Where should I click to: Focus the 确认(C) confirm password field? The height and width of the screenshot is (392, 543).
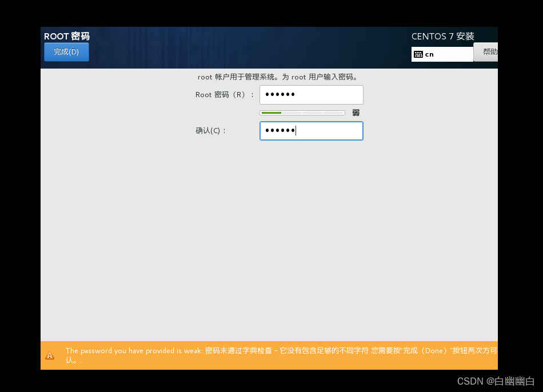pyautogui.click(x=312, y=130)
